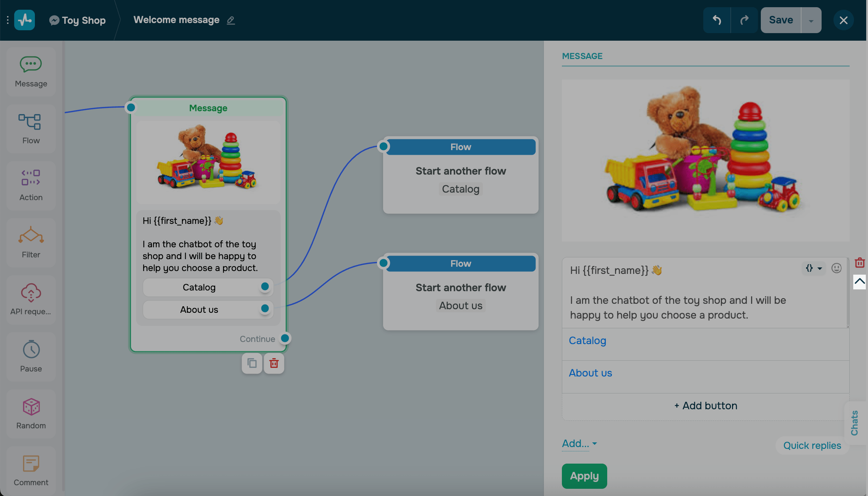Apply the message changes
The width and height of the screenshot is (868, 496).
coord(584,476)
